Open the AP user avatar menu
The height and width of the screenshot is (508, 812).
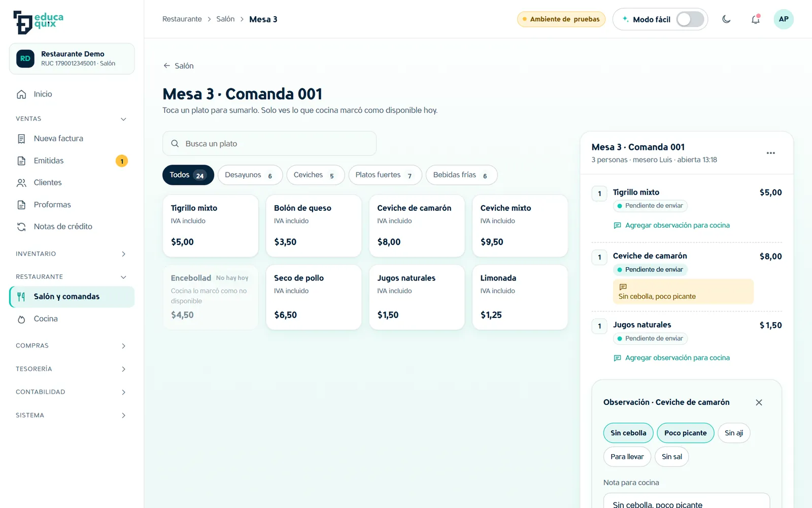tap(784, 19)
